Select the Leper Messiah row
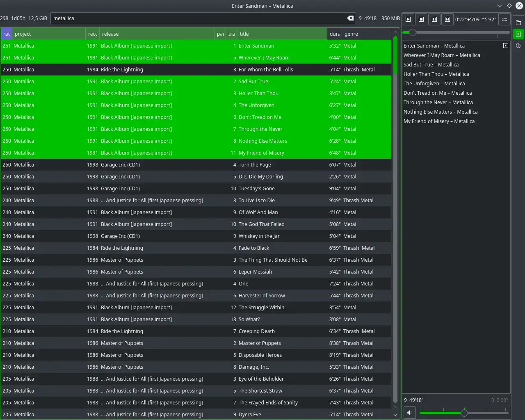Viewport: 525px width, 420px height. tap(196, 272)
